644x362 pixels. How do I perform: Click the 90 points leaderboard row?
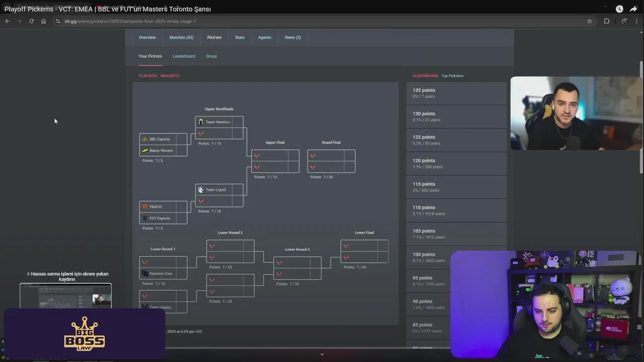[429, 304]
